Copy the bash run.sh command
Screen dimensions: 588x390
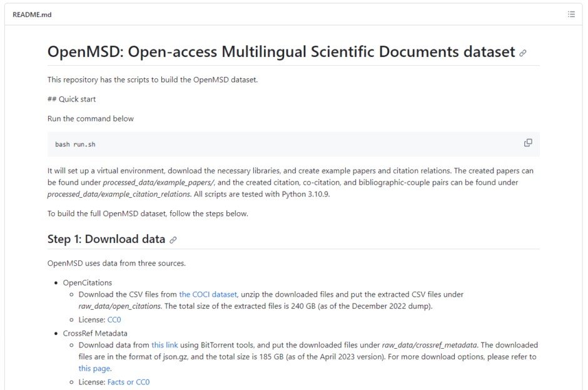528,143
